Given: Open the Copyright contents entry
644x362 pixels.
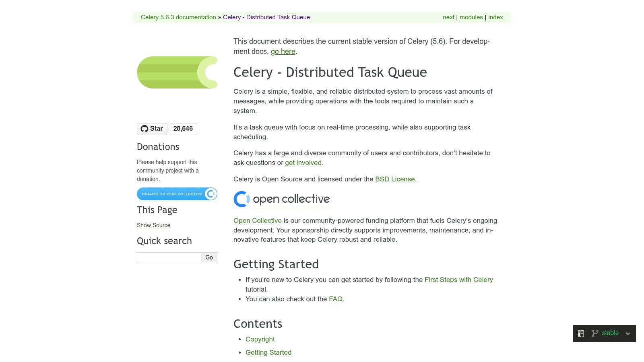Looking at the screenshot, I should [260, 339].
